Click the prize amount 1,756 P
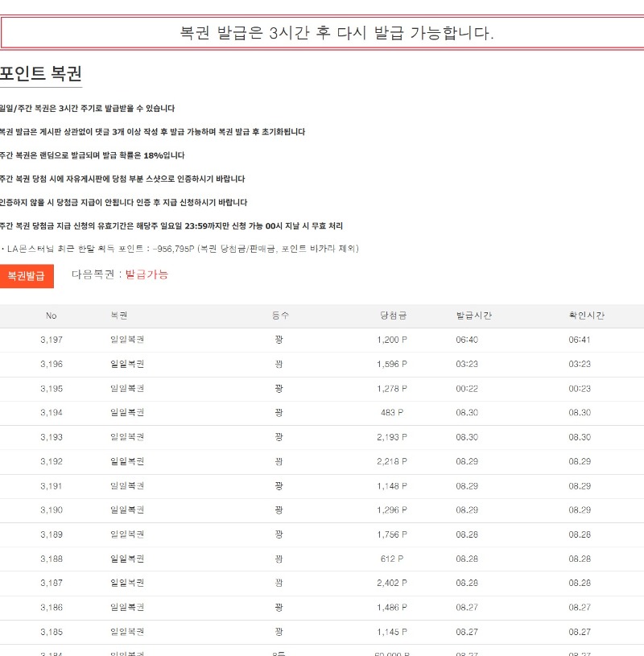 [392, 534]
